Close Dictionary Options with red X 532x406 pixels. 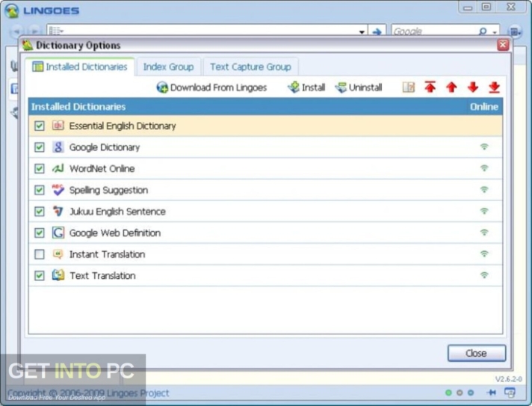point(503,45)
